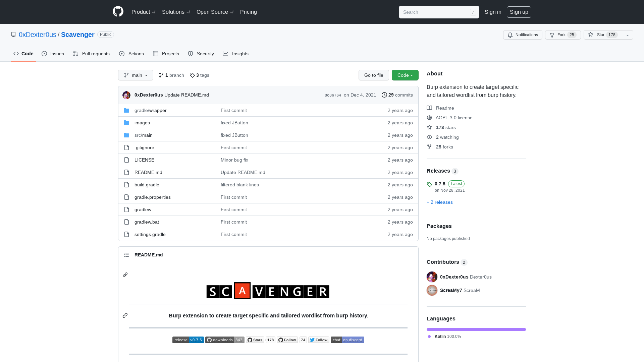Click the settings.gradle file icon
This screenshot has height=362, width=644.
pyautogui.click(x=126, y=234)
